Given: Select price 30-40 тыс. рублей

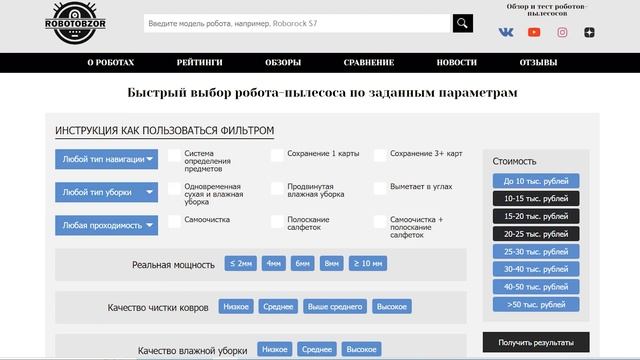Looking at the screenshot, I should pos(536,269).
